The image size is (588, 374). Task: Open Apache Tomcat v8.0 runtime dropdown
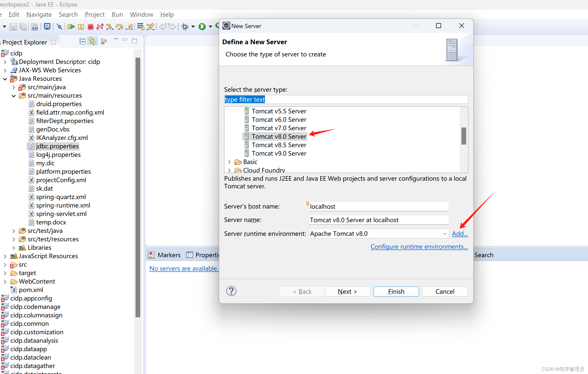(445, 233)
